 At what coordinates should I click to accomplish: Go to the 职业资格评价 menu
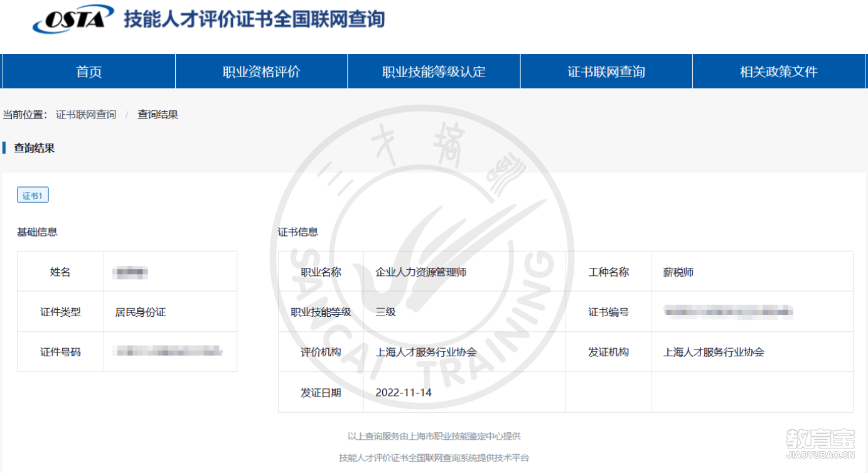click(261, 72)
